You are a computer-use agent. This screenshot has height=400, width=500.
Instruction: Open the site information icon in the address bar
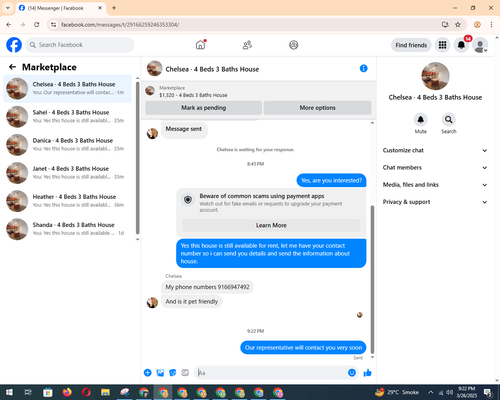tap(53, 25)
